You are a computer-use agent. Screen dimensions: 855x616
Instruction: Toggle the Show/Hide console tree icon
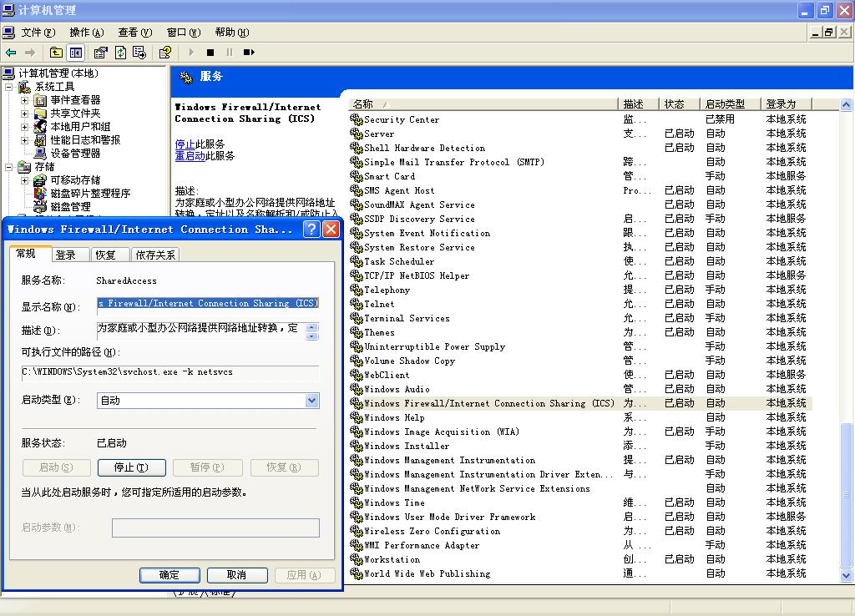pyautogui.click(x=76, y=53)
